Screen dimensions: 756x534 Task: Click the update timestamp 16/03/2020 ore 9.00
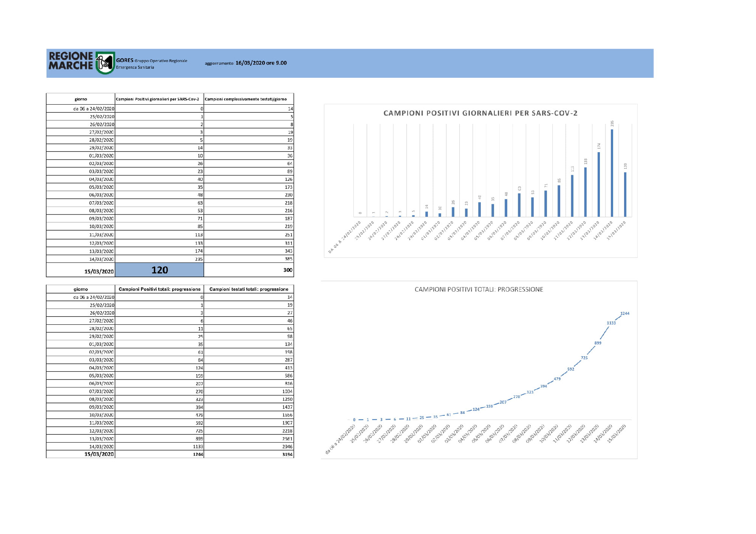click(x=261, y=63)
